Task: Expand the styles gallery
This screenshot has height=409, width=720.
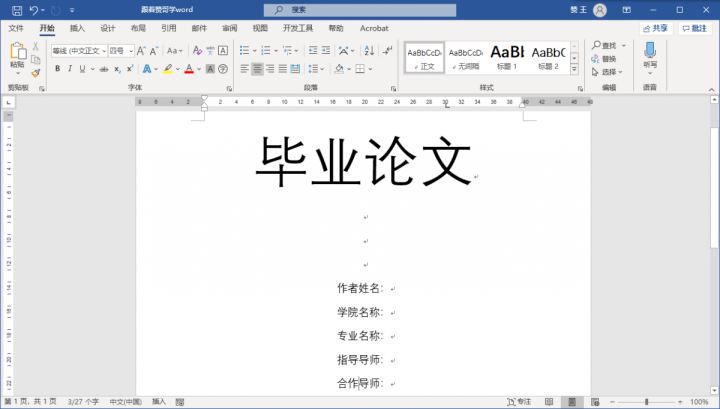Action: (x=574, y=70)
